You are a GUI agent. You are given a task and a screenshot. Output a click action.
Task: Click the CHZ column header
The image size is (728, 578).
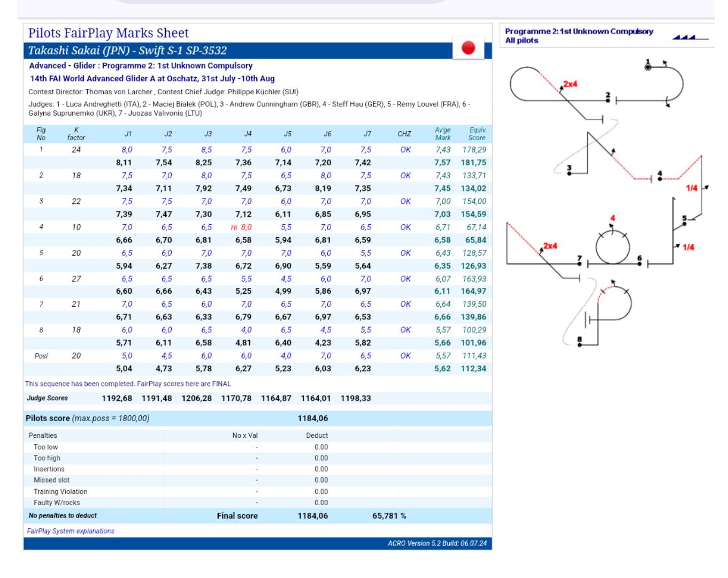tap(404, 134)
